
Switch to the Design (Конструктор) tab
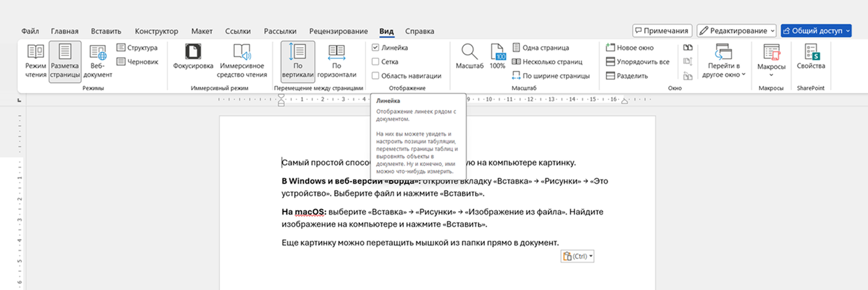(x=156, y=31)
